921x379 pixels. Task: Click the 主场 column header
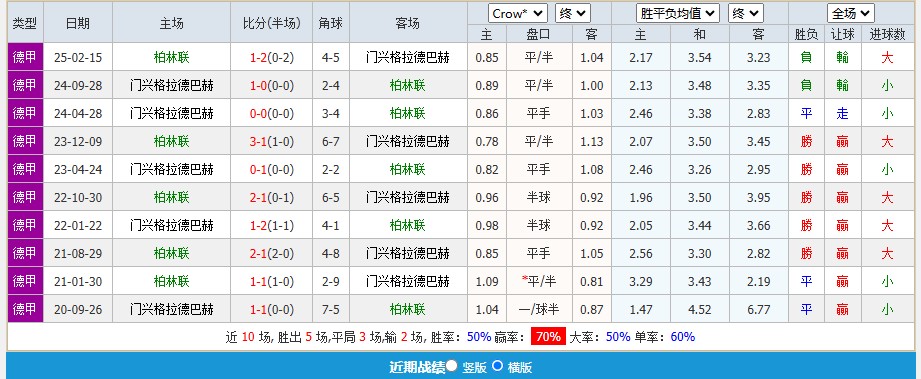(172, 24)
